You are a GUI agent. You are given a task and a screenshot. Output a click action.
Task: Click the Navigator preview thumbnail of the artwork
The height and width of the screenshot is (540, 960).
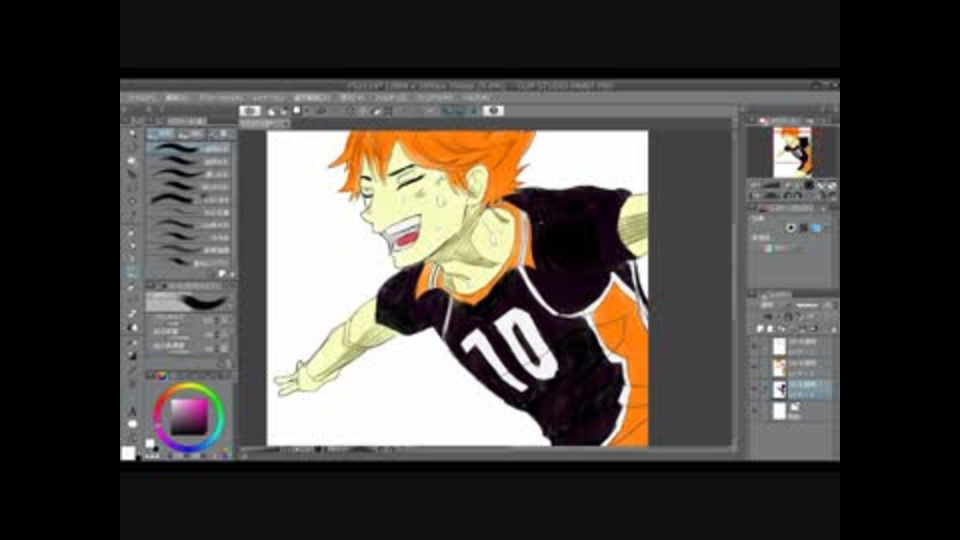pyautogui.click(x=792, y=152)
